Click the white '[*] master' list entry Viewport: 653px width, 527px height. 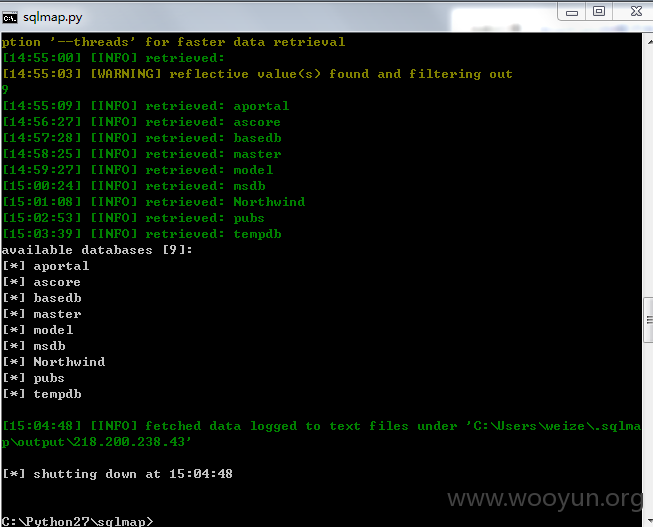(42, 314)
